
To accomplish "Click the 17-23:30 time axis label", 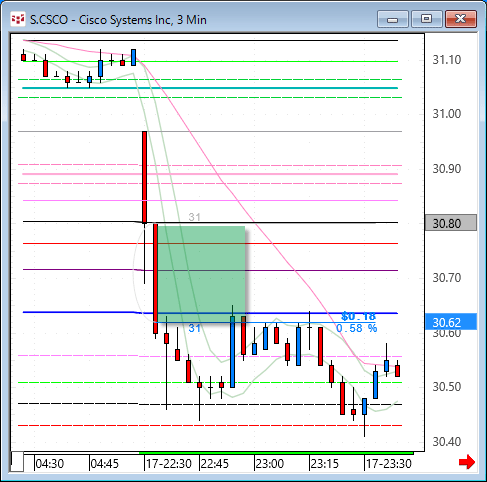I will point(389,463).
